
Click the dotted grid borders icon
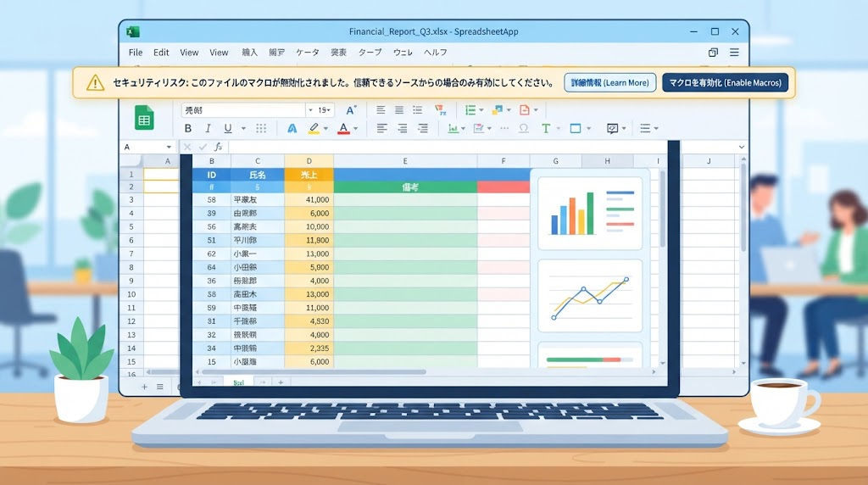[x=261, y=128]
